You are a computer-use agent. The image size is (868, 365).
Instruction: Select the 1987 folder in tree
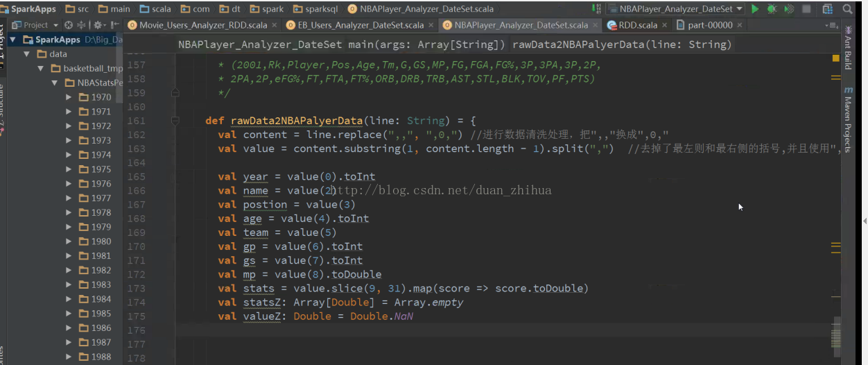(x=95, y=342)
